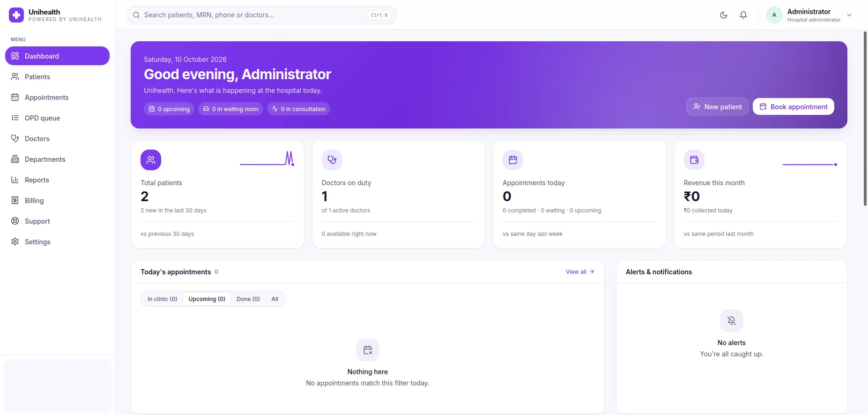The width and height of the screenshot is (868, 415).
Task: Toggle dark mode moon icon
Action: tap(724, 15)
